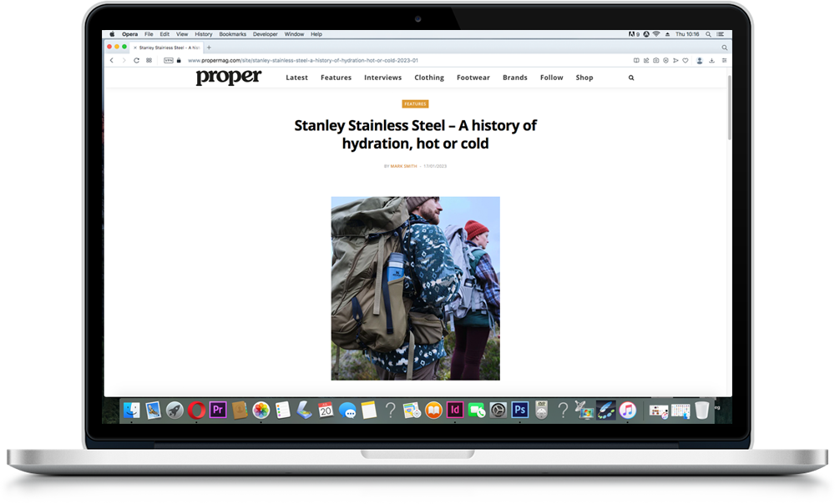
Task: Open the Help menu
Action: (x=316, y=34)
